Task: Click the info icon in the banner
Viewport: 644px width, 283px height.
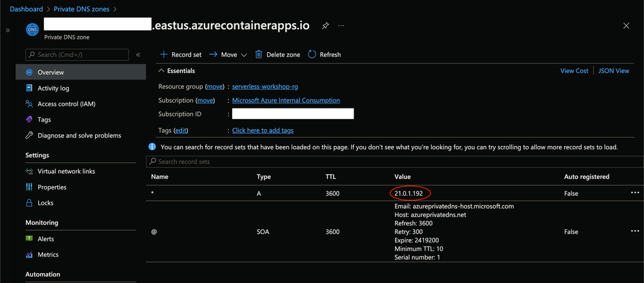Action: 152,147
